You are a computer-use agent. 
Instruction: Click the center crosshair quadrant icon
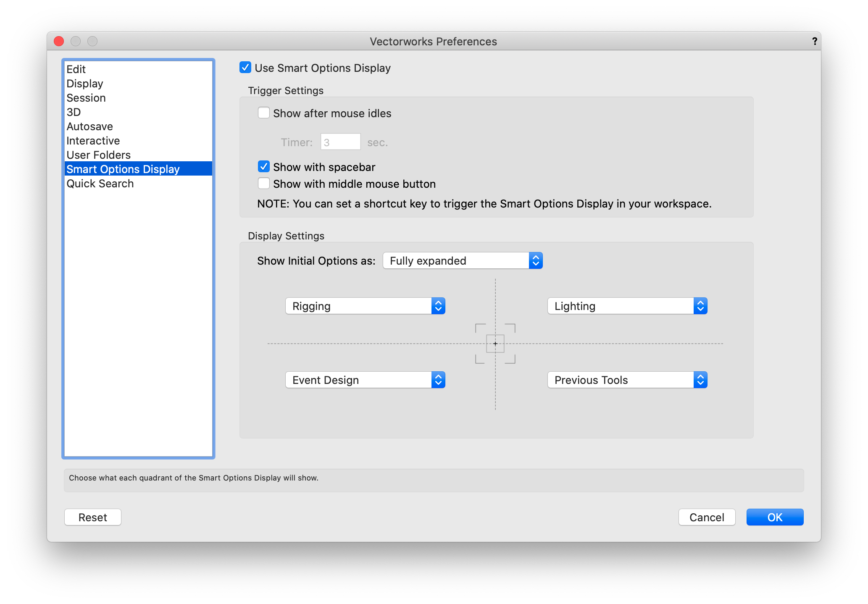[x=495, y=344]
